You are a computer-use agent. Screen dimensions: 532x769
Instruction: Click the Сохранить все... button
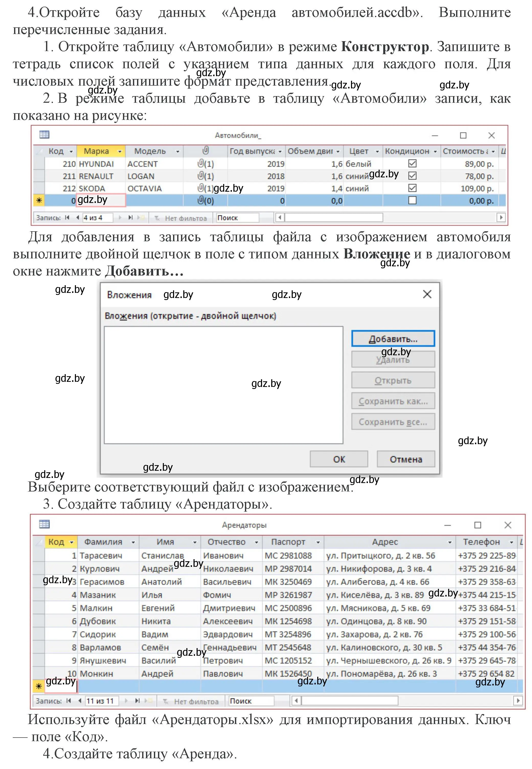coord(393,421)
